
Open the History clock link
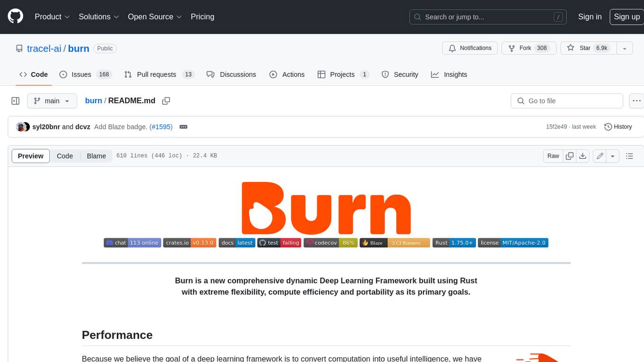point(618,127)
